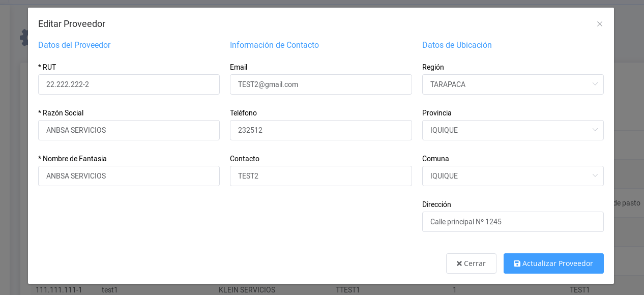The height and width of the screenshot is (295, 644).
Task: Open the Región dropdown
Action: (513, 84)
